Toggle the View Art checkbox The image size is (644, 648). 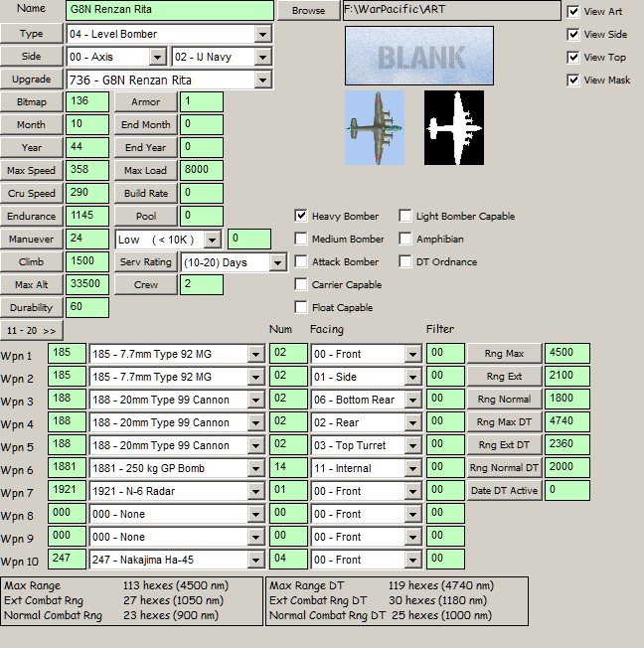tap(572, 12)
